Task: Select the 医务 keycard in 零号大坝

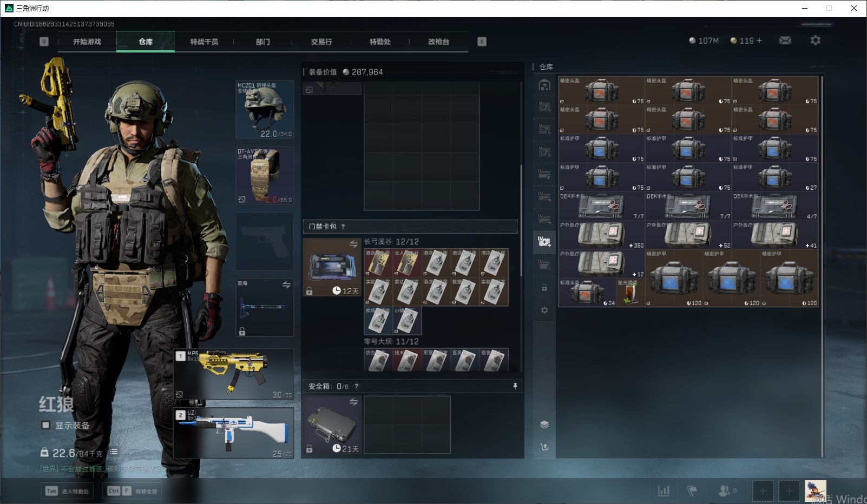Action: pyautogui.click(x=465, y=360)
